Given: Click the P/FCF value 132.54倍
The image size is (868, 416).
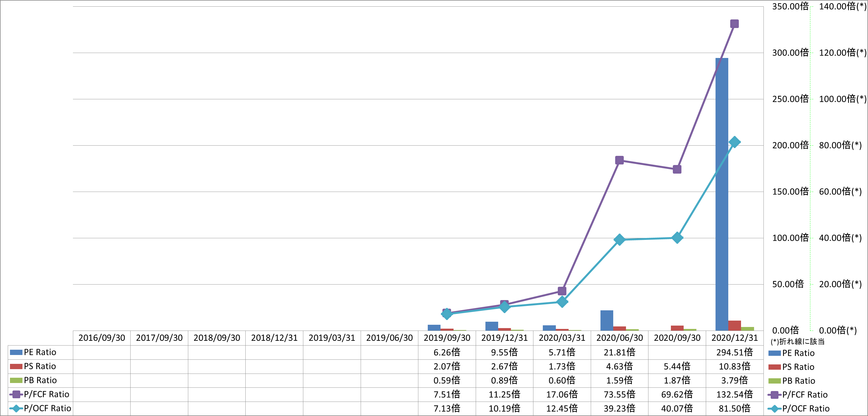Looking at the screenshot, I should (735, 394).
